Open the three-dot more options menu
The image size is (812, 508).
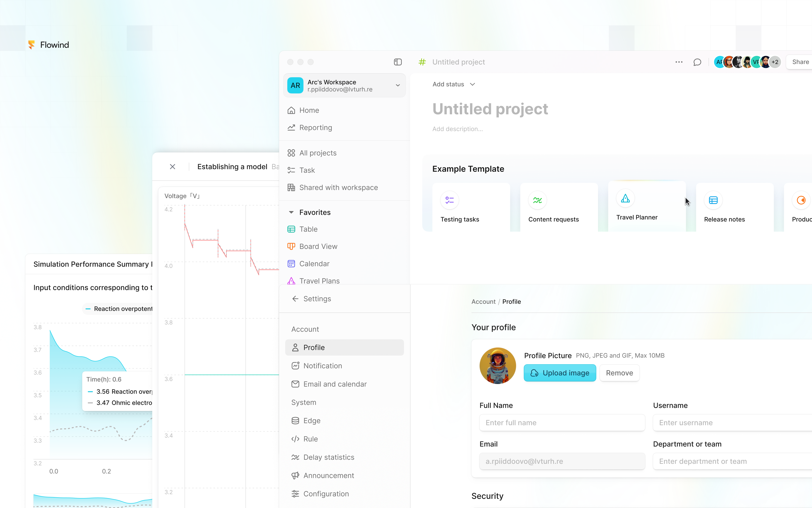[x=679, y=62]
